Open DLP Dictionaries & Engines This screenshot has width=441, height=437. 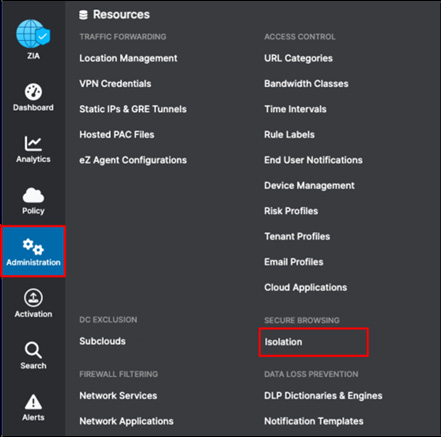tap(323, 396)
